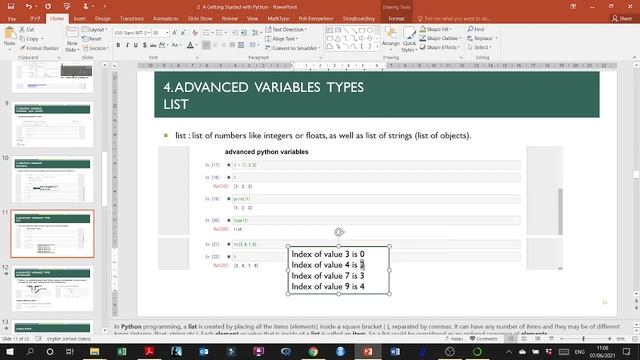Toggle underline formatting
640x360 pixels.
(136, 45)
